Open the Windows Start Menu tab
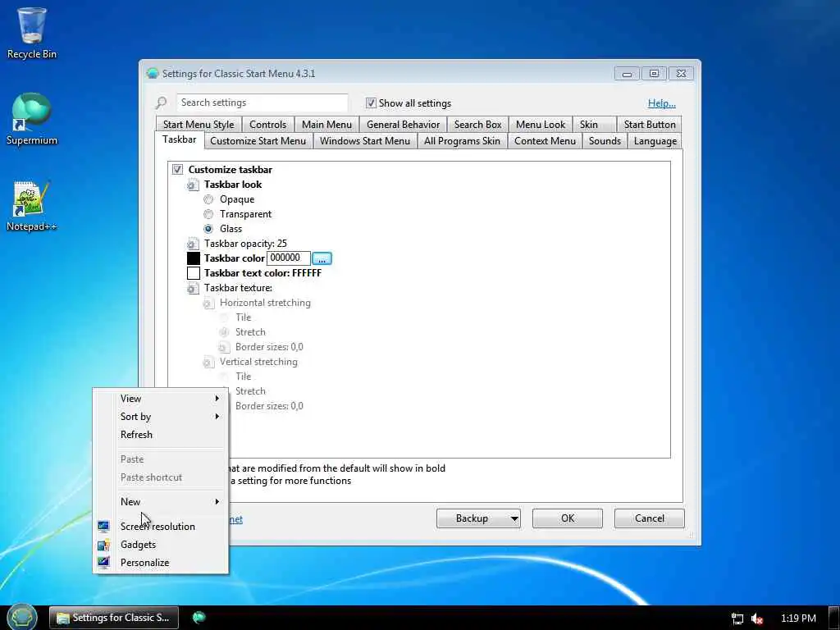 pyautogui.click(x=365, y=141)
